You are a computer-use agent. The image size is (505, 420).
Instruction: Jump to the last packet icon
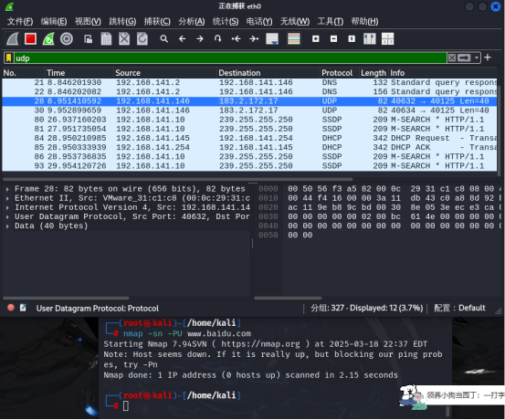254,39
